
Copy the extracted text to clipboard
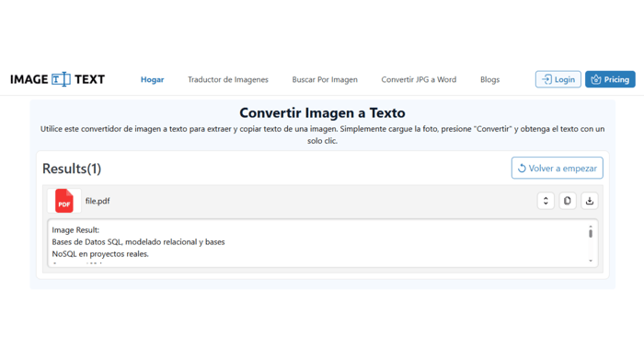click(x=568, y=201)
